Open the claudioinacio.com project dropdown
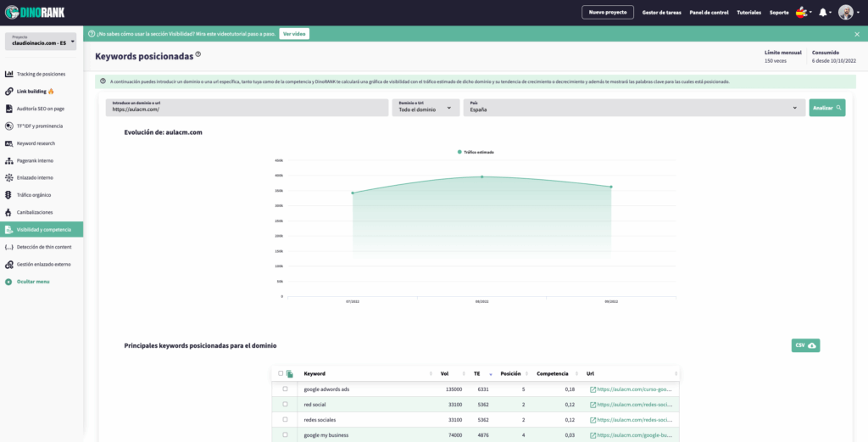This screenshot has height=442, width=868. coord(41,41)
